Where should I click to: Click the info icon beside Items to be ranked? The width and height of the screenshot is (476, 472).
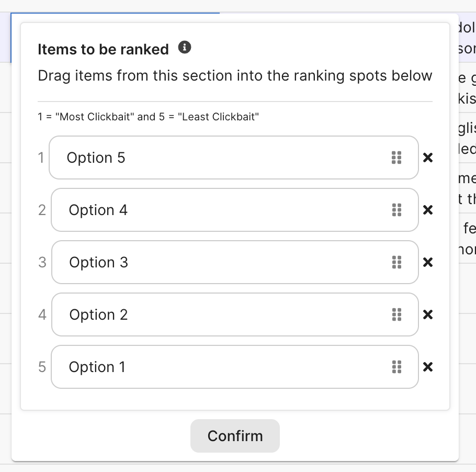(x=185, y=48)
